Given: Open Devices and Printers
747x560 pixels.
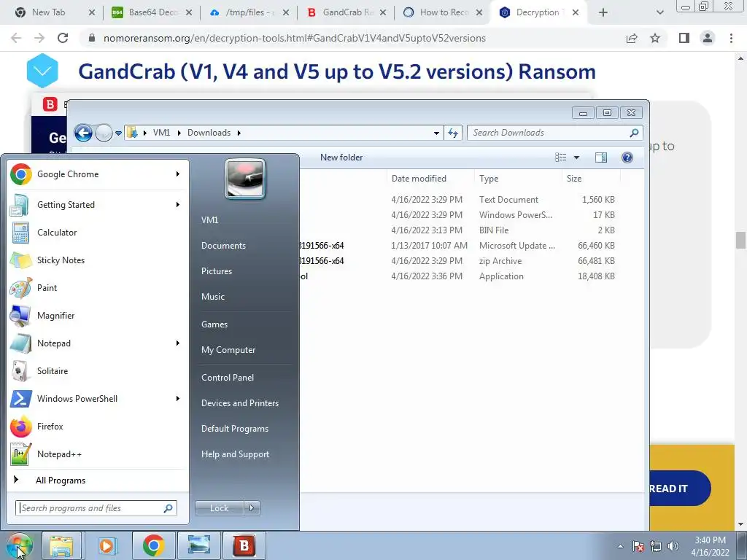Looking at the screenshot, I should point(239,403).
